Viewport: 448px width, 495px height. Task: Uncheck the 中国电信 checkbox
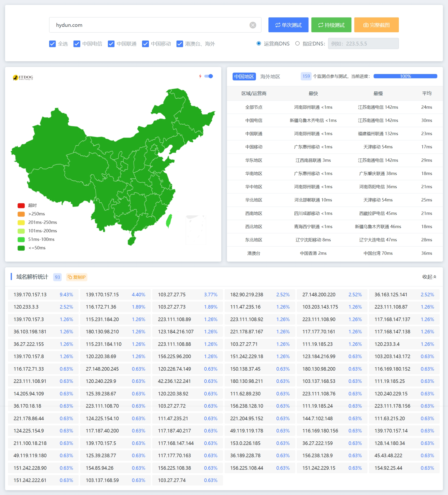click(77, 44)
